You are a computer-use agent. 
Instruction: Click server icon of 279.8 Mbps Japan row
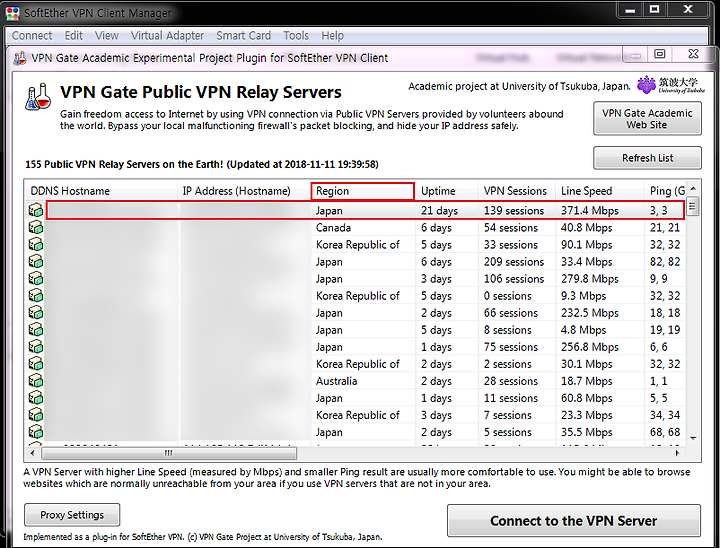(x=36, y=278)
